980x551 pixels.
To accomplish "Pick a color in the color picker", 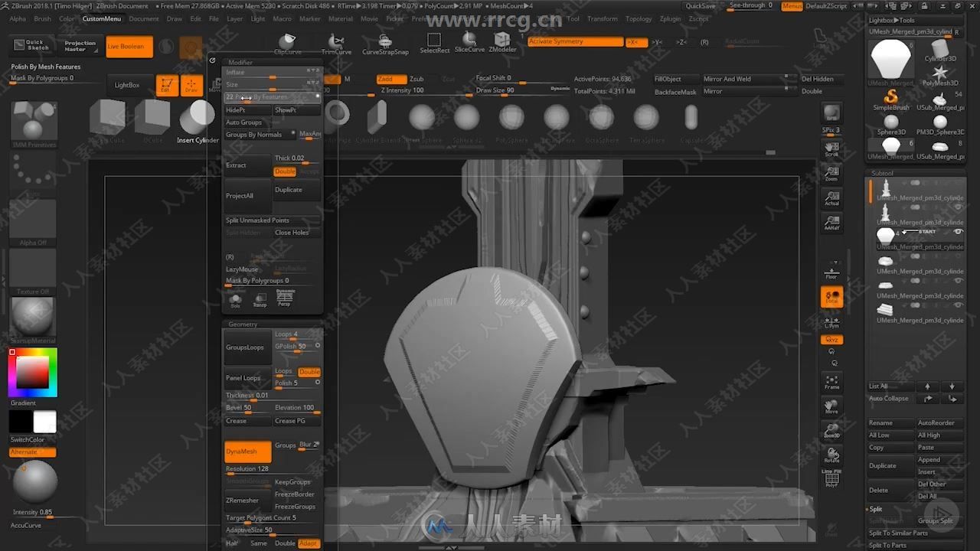I will point(33,373).
